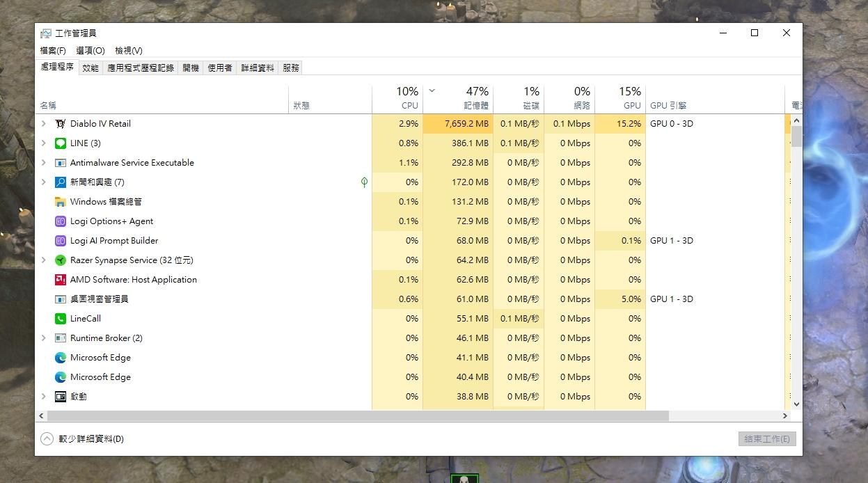The image size is (868, 483).
Task: Click the 結束工作(E) button
Action: click(766, 439)
